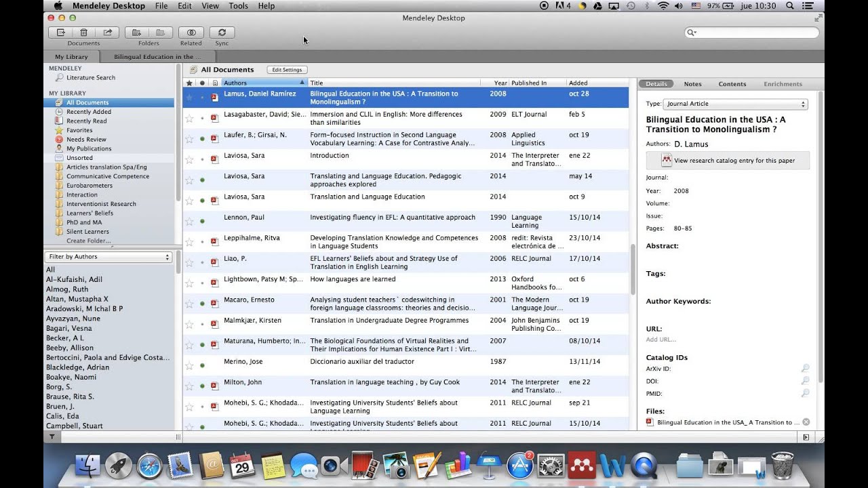Screen dimensions: 868x488
Task: Sort by the Published In column header
Action: [537, 83]
